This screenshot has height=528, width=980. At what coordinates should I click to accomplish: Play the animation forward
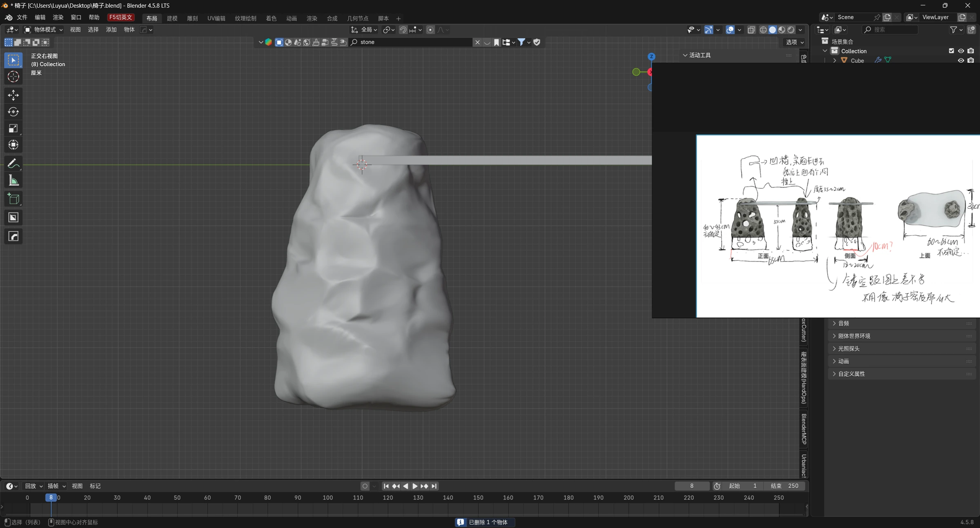[415, 486]
